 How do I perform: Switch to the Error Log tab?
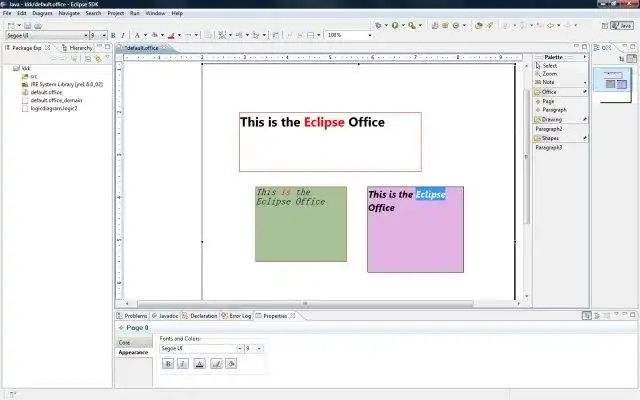[236, 316]
